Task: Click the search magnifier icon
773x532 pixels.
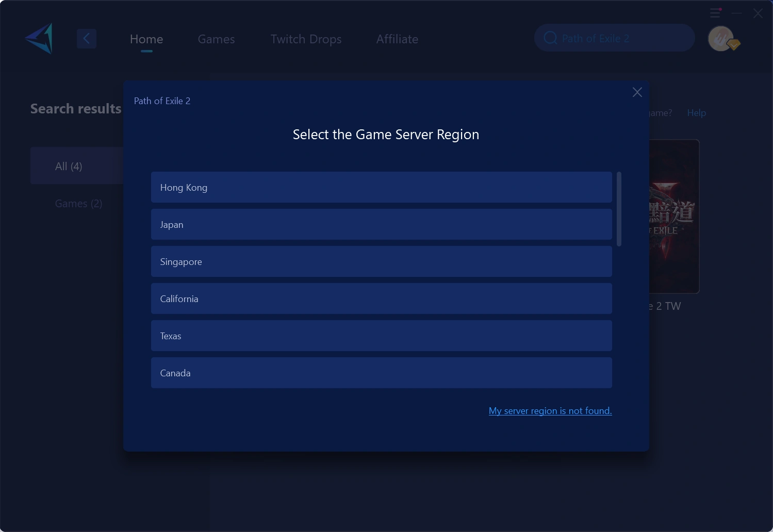Action: click(550, 37)
